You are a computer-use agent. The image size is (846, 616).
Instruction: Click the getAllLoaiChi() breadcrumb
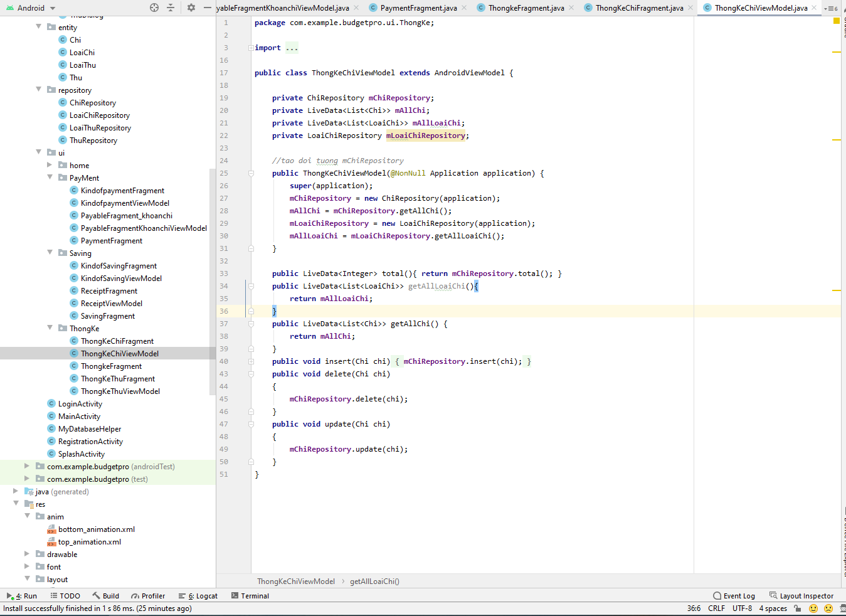(374, 581)
